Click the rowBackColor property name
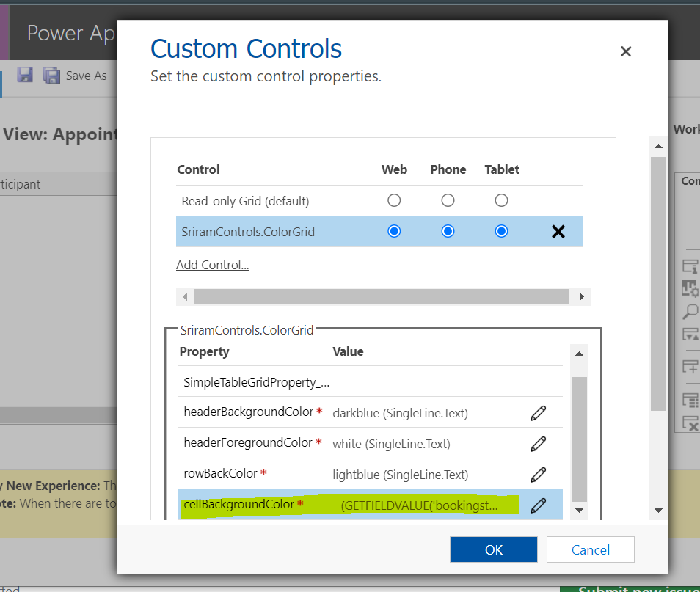700x592 pixels. coord(221,473)
